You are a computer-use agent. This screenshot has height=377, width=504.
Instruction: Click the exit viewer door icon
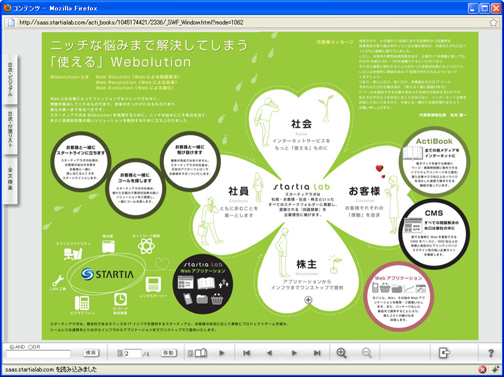(x=444, y=353)
